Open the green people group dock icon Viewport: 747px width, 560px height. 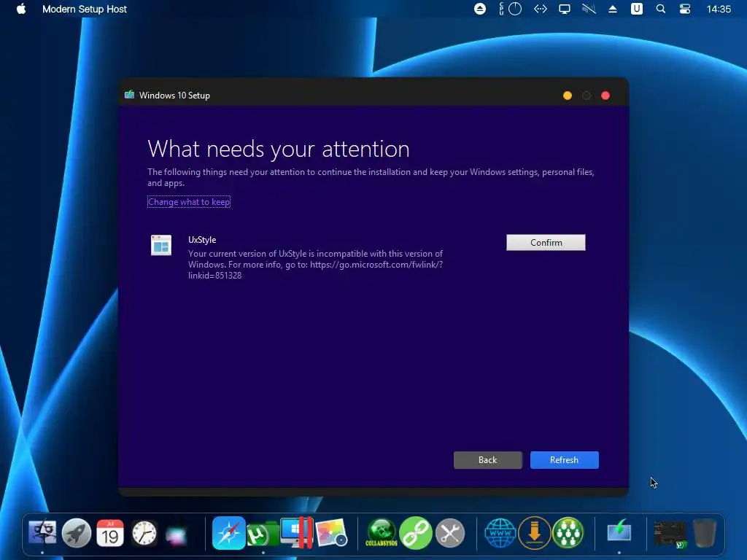point(568,532)
